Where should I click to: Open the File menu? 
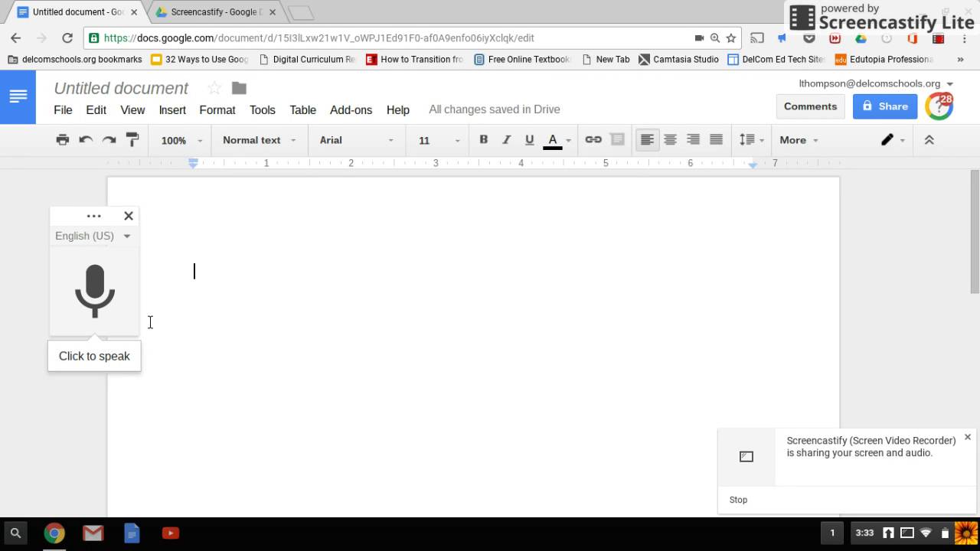click(x=63, y=109)
